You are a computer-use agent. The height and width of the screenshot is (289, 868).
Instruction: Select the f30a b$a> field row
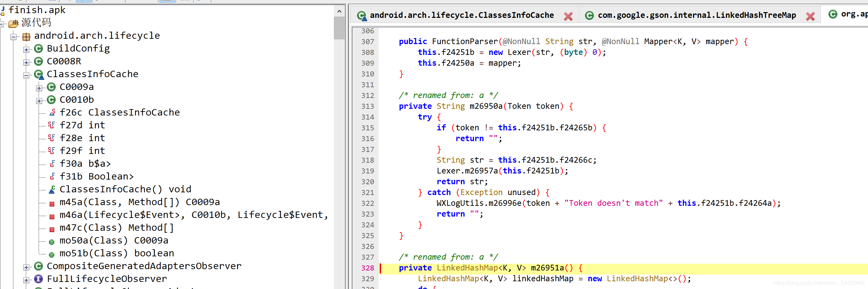click(x=85, y=164)
